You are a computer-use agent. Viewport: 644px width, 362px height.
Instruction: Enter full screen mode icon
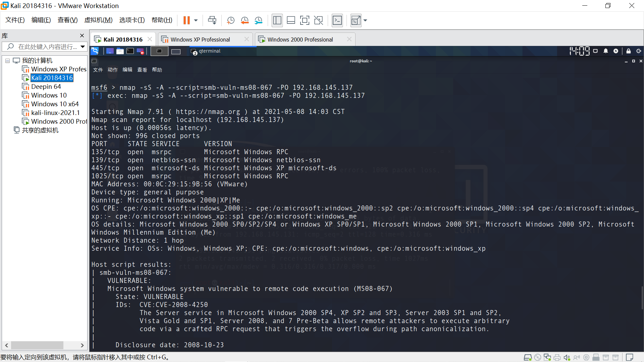(305, 20)
